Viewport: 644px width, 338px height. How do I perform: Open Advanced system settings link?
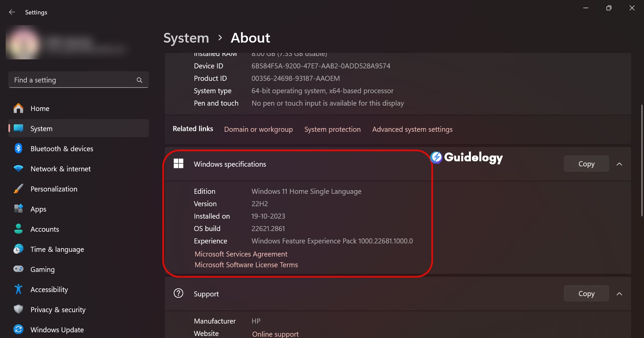(x=412, y=129)
